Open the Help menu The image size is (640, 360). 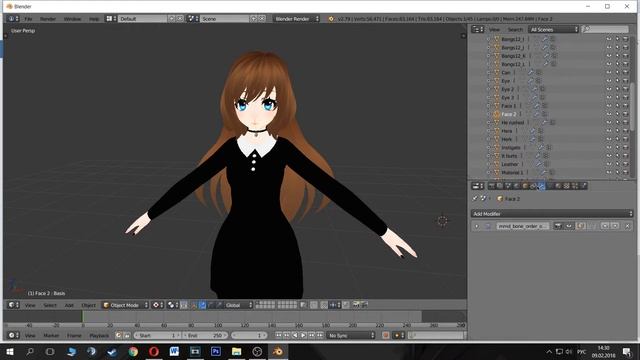pos(94,19)
